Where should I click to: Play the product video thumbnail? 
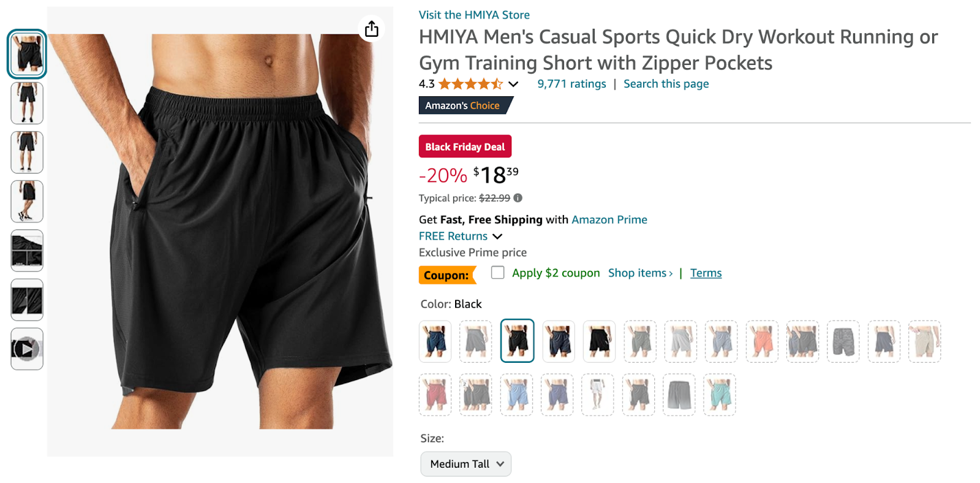(x=26, y=349)
